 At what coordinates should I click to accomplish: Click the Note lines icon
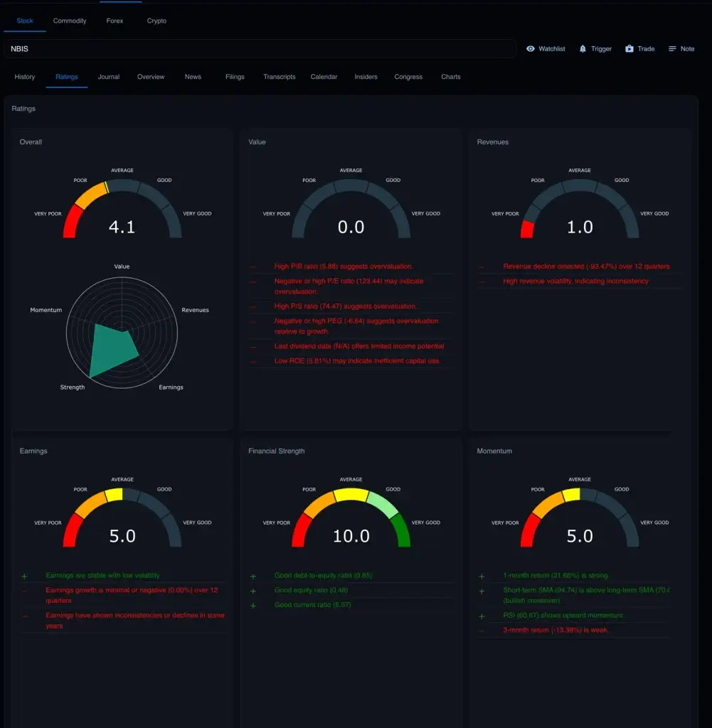672,49
